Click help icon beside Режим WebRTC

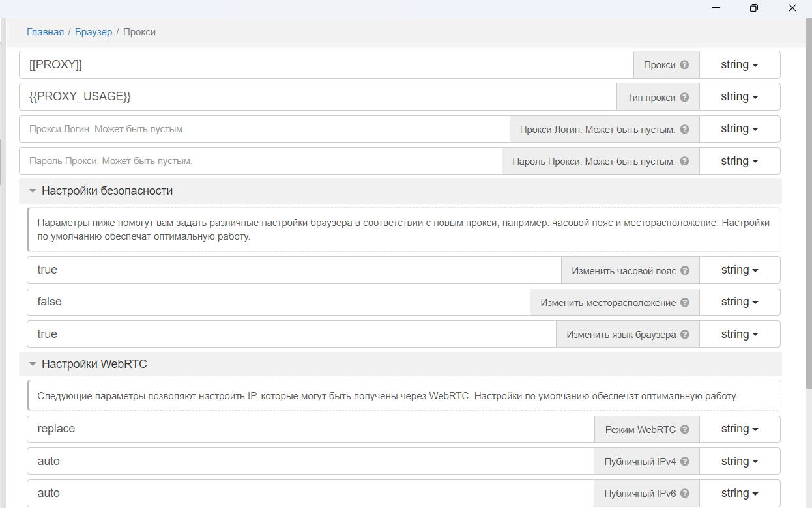point(684,429)
